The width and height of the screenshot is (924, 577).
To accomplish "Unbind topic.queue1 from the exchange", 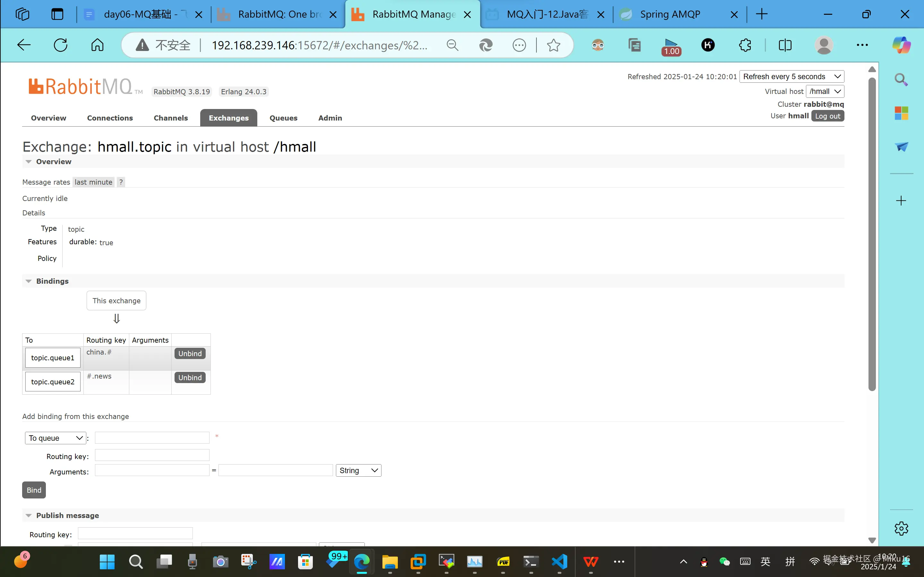I will click(190, 353).
